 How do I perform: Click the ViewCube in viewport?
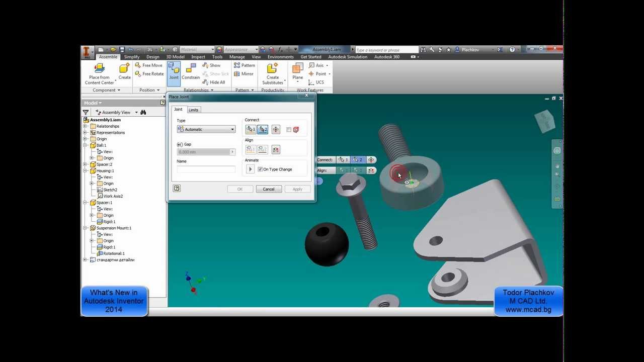[545, 121]
